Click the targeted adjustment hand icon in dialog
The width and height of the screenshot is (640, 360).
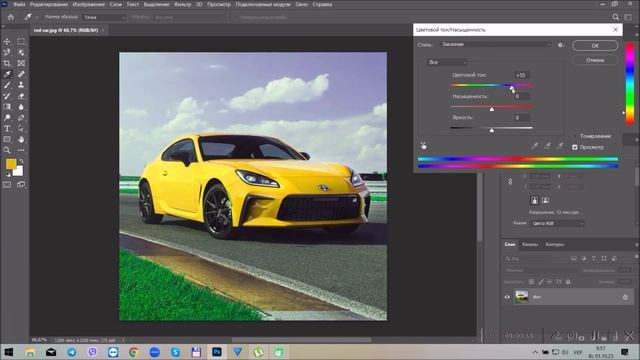(424, 145)
